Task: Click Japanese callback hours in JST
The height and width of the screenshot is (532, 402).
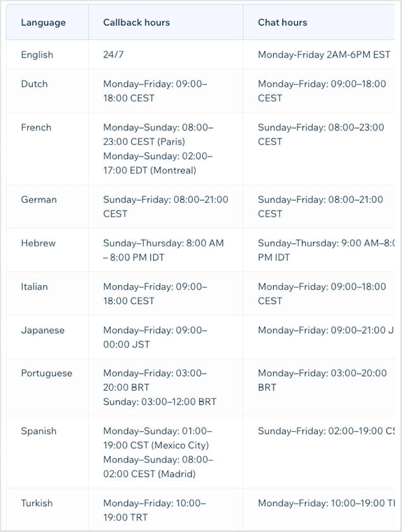Action: (154, 338)
